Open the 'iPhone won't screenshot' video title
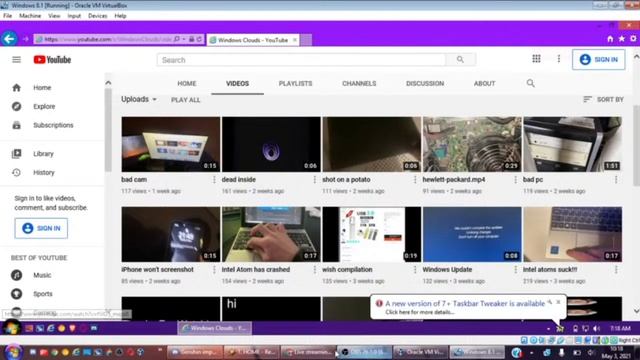Screen dimensions: 640x360 click(x=157, y=269)
